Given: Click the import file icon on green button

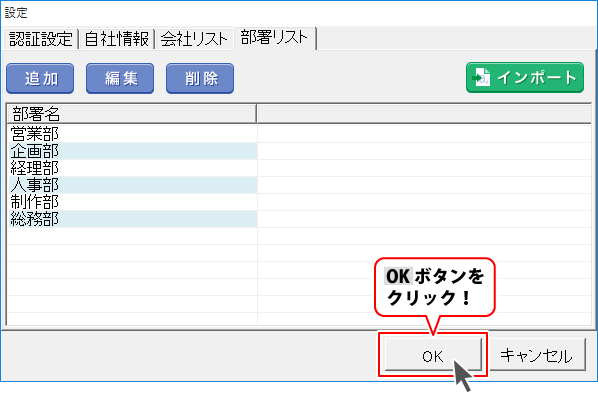Looking at the screenshot, I should pos(481,77).
